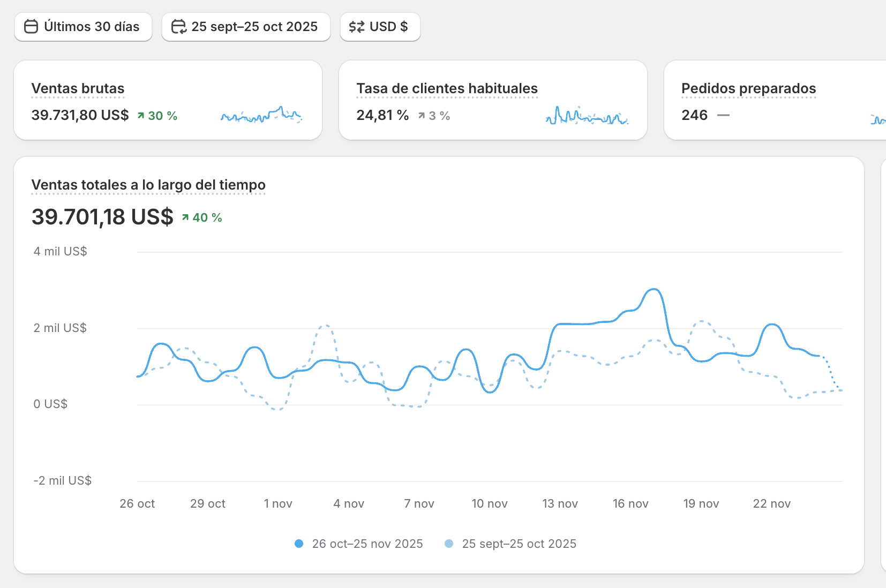Screen dimensions: 886x588
Task: Click the Ventas brutas sparkline chart
Action: point(261,115)
